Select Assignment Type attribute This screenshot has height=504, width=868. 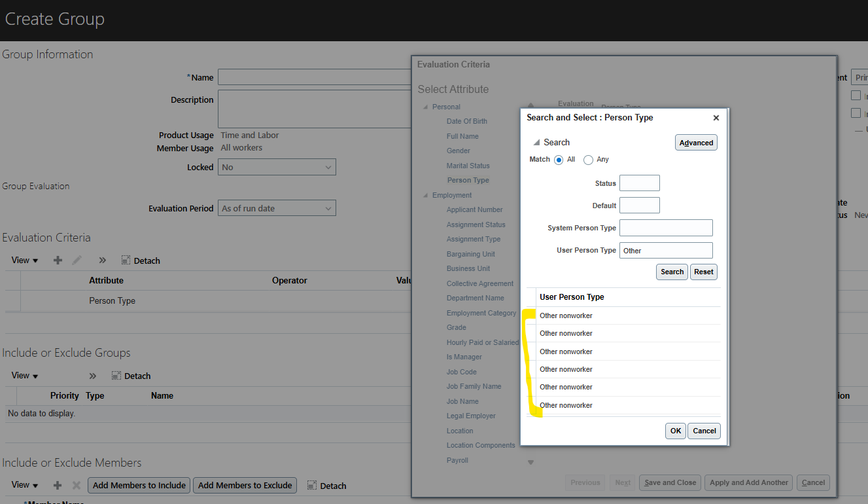click(474, 239)
